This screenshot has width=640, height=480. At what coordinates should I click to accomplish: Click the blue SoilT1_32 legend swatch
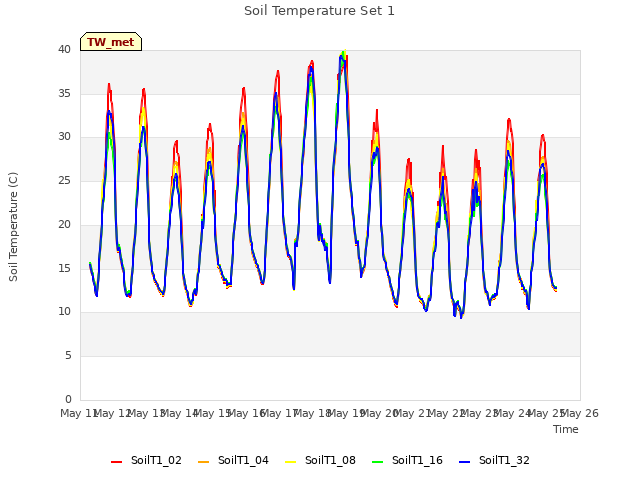point(464,462)
